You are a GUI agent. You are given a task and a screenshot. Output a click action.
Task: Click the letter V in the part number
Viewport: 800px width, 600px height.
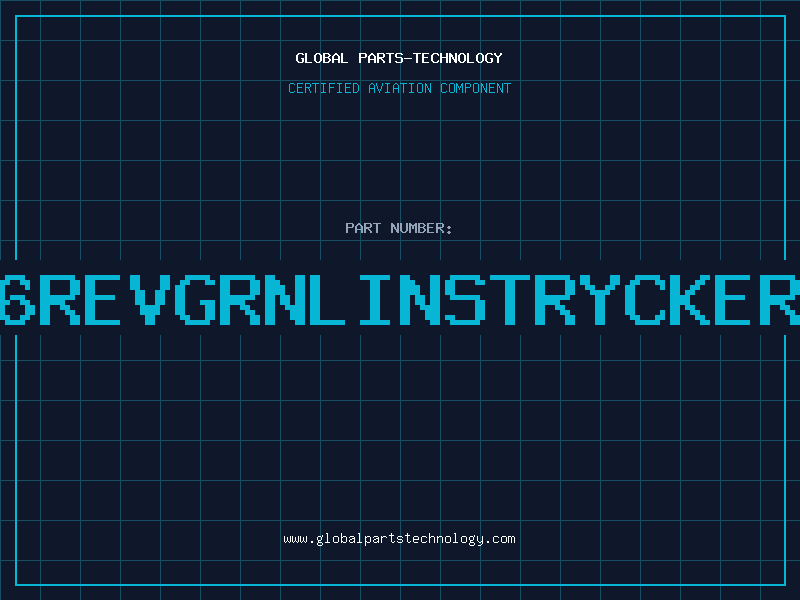pyautogui.click(x=149, y=299)
